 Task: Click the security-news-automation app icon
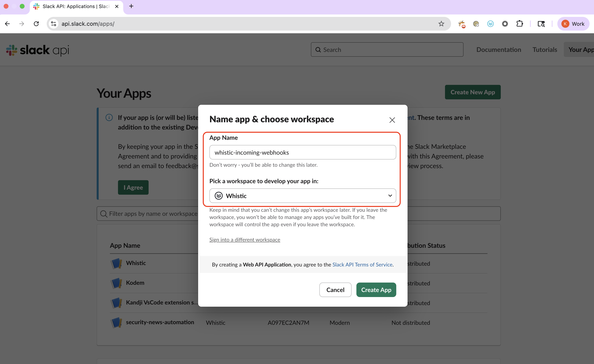pyautogui.click(x=116, y=322)
